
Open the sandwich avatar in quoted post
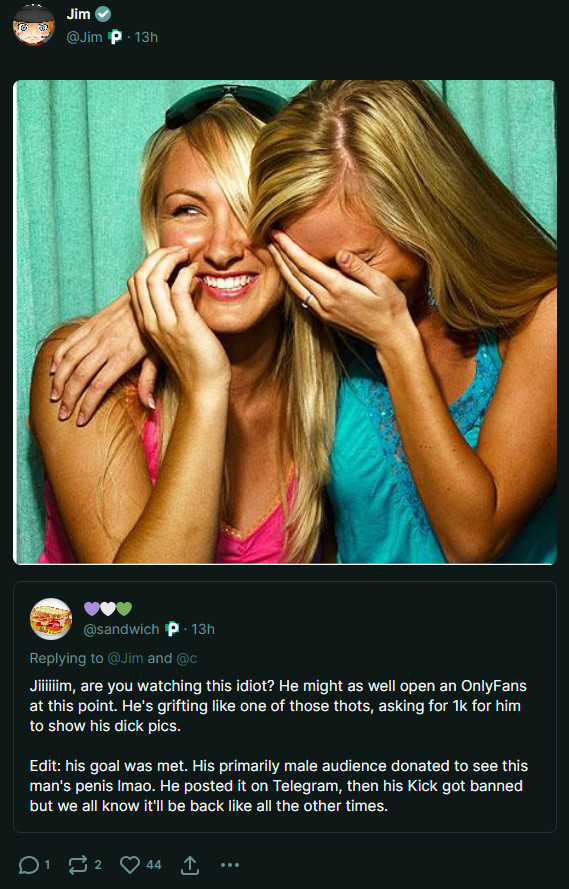51,619
